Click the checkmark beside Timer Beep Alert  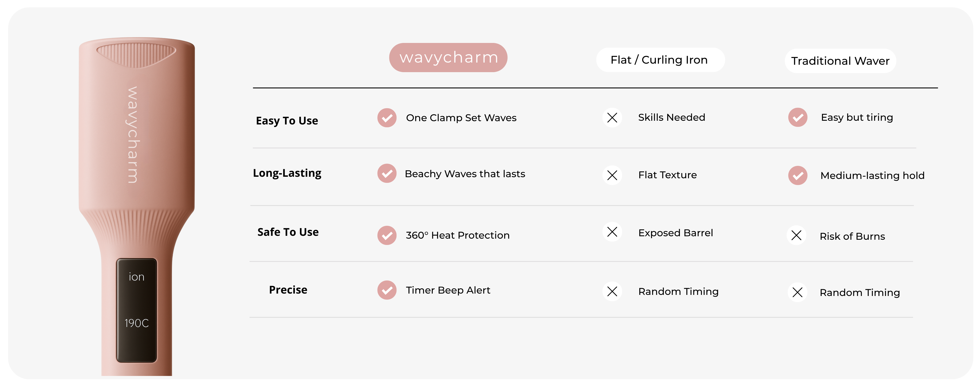point(387,290)
